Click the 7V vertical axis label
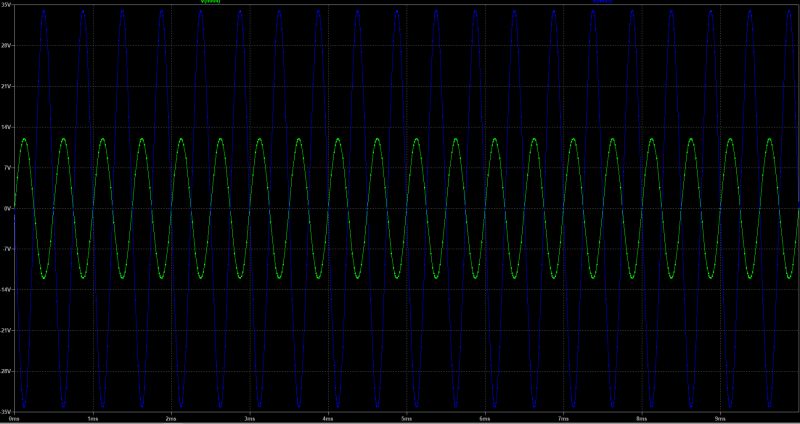 8,167
